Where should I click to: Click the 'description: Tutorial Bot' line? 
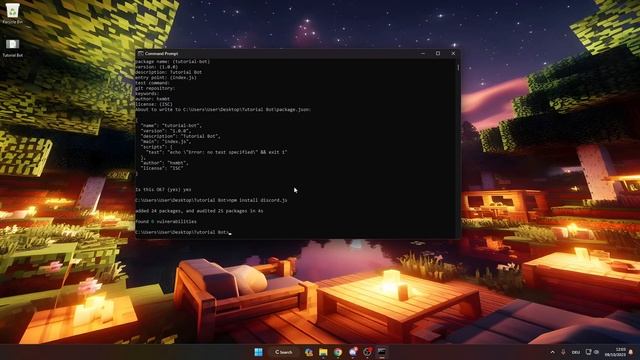[x=169, y=72]
